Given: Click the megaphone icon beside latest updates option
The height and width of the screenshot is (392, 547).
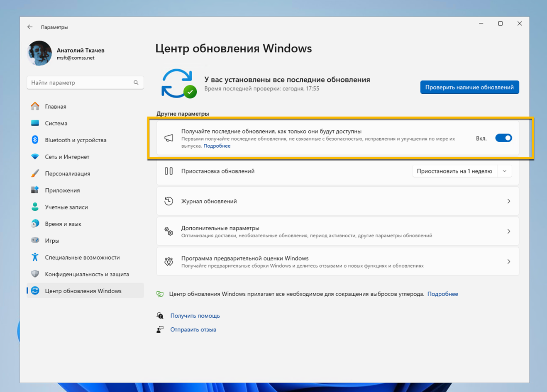Looking at the screenshot, I should coord(169,138).
